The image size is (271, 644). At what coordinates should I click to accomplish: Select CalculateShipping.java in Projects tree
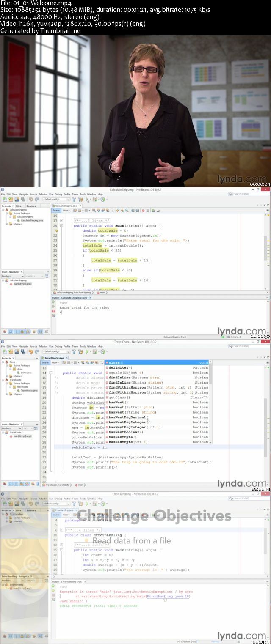point(32,220)
